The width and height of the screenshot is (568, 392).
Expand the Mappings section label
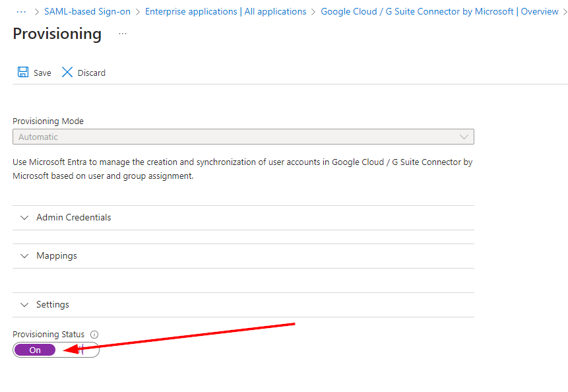coord(57,256)
